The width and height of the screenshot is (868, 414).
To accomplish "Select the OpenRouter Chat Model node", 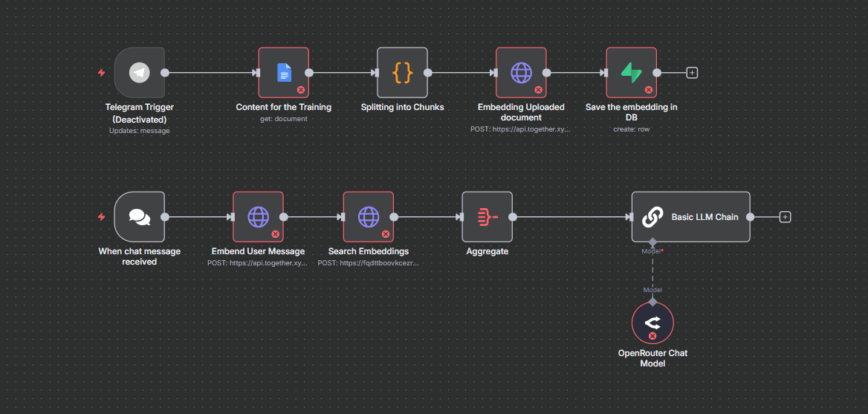I will pyautogui.click(x=652, y=323).
